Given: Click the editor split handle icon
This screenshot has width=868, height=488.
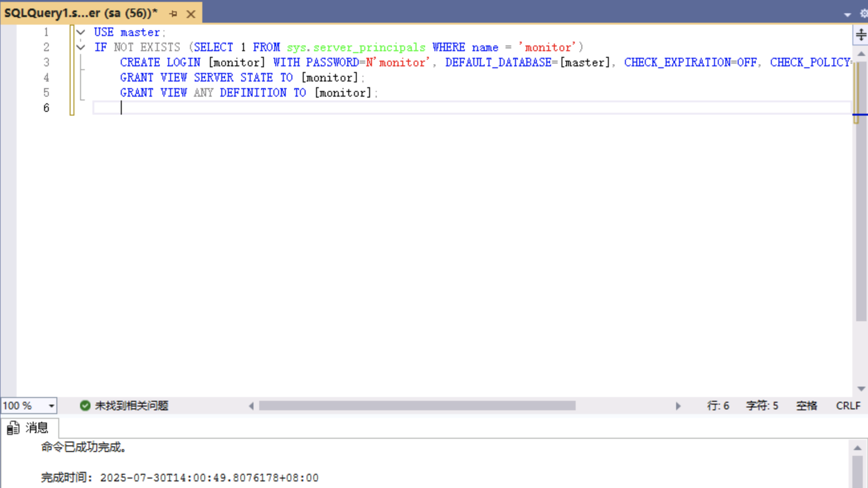Looking at the screenshot, I should click(861, 35).
